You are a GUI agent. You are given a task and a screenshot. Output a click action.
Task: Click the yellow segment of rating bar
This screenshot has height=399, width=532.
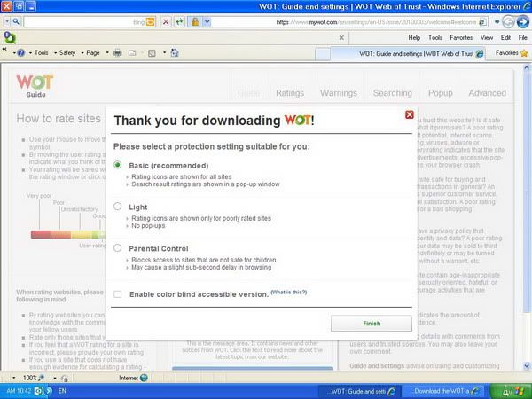point(81,234)
